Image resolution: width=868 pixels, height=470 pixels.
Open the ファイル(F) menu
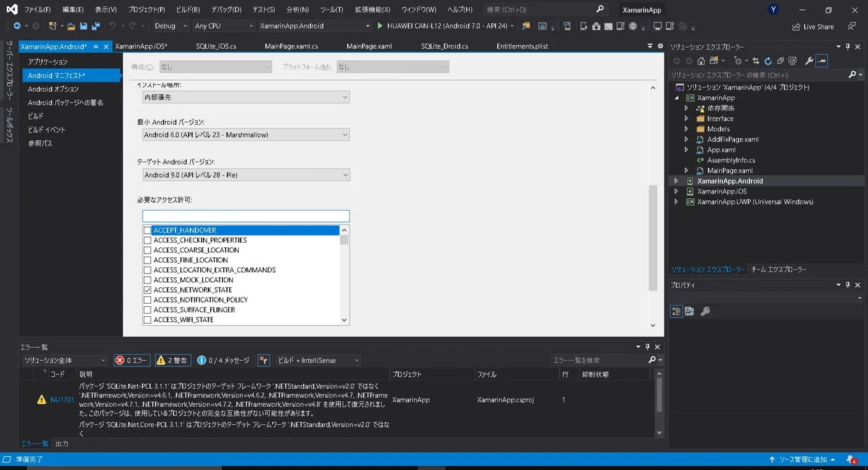[x=37, y=9]
